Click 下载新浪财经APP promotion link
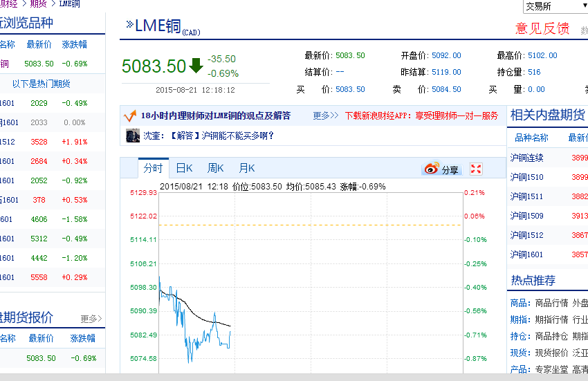Image resolution: width=588 pixels, height=381 pixels. [x=421, y=115]
